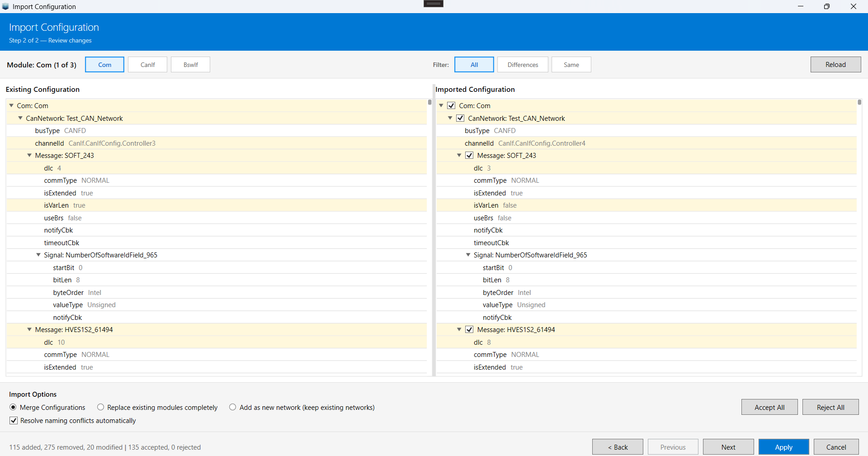Screen dimensions: 868x456
Task: Collapse imported CanNetwork Test_CAN_Network node
Action: [450, 118]
